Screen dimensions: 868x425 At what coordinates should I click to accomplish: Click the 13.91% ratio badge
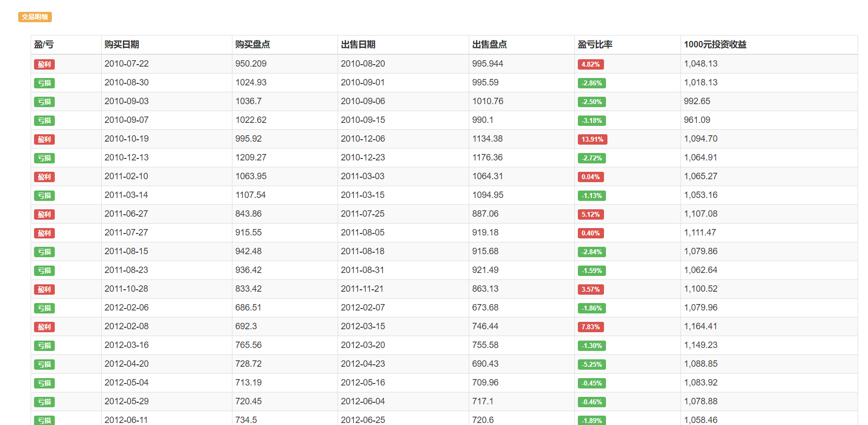[593, 139]
